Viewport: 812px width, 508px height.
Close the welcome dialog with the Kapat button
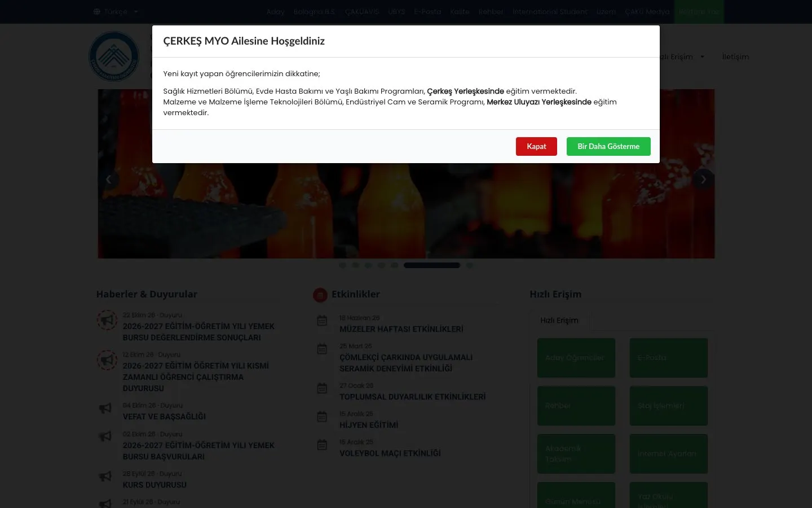[536, 146]
